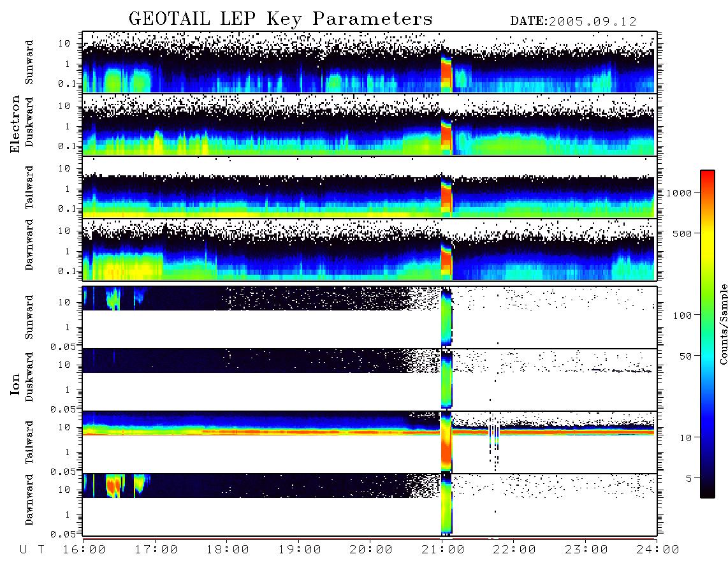The height and width of the screenshot is (561, 728).
Task: Click the "500" color scale label
Action: (682, 233)
